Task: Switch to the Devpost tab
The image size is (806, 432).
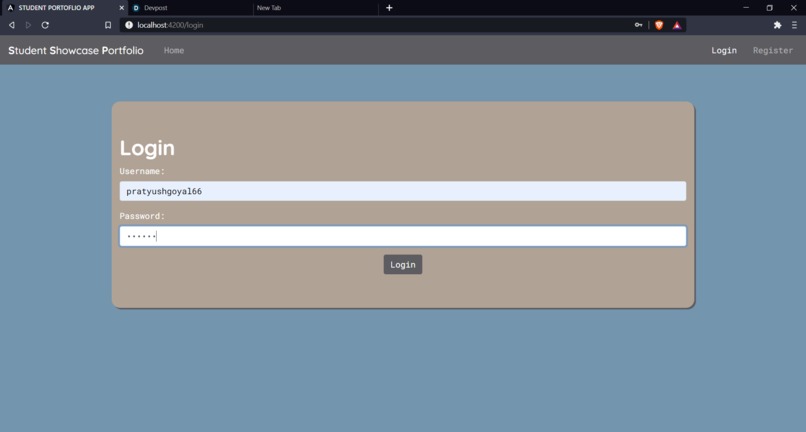Action: pos(191,8)
